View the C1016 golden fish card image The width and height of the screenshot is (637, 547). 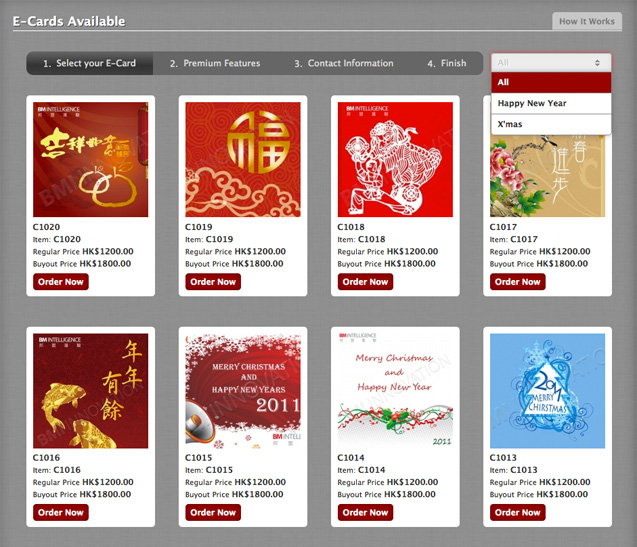point(91,391)
